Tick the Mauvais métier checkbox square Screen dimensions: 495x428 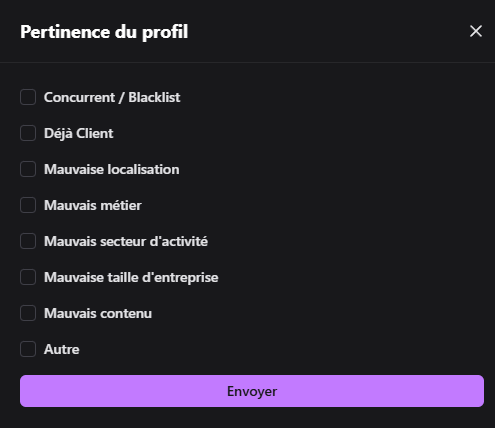click(x=28, y=205)
